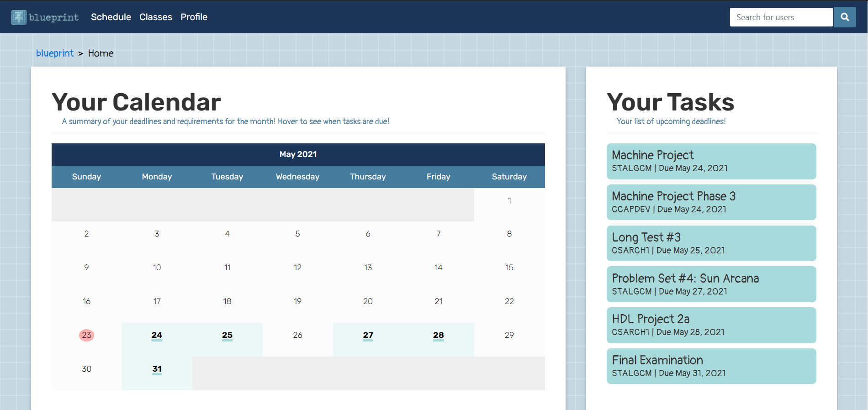Click the Home breadcrumb text
Viewport: 868px width, 410px height.
(101, 53)
